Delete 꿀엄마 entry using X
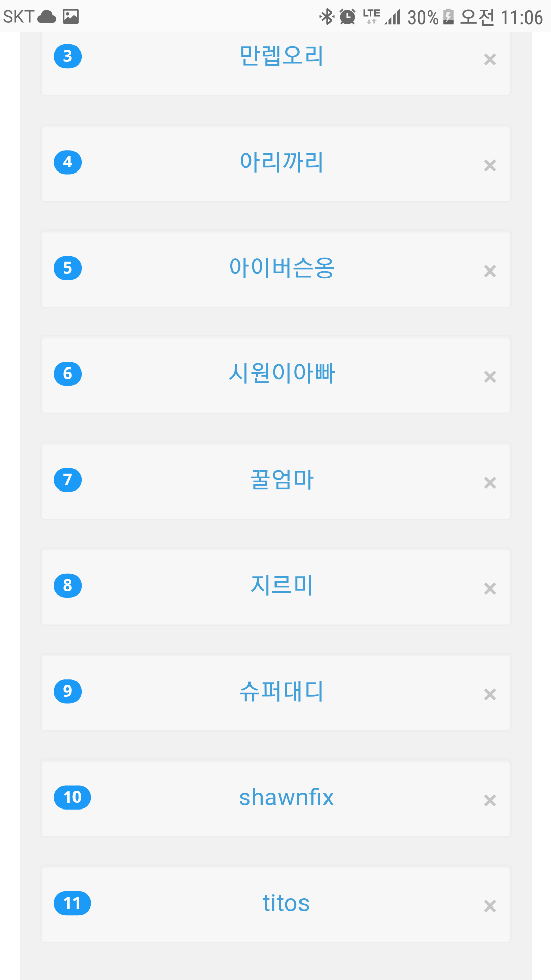551x980 pixels. [490, 483]
